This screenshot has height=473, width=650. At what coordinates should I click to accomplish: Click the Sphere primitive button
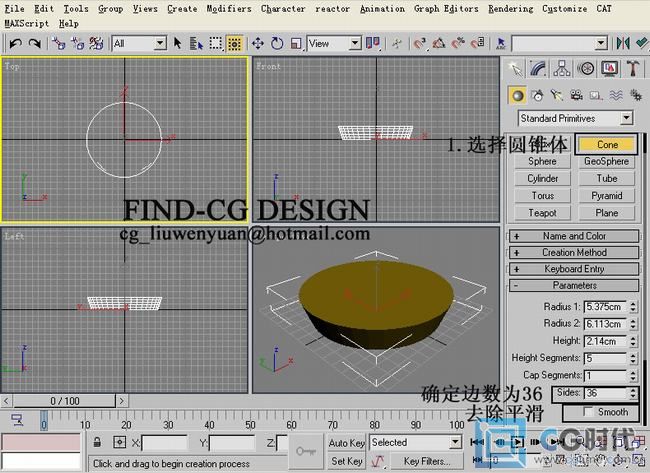pos(542,161)
